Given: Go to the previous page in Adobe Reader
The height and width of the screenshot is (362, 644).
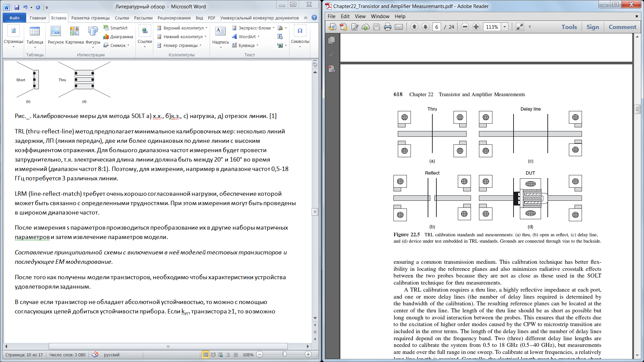Looking at the screenshot, I should 414,27.
